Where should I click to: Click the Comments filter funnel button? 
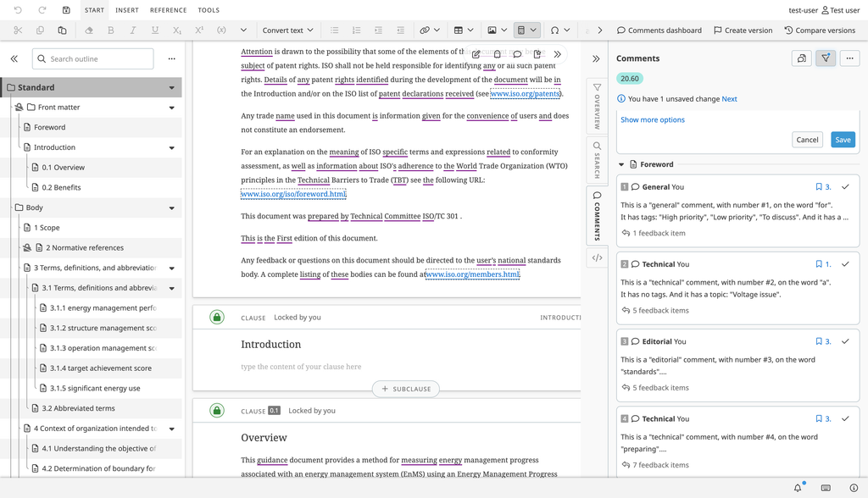pyautogui.click(x=826, y=58)
